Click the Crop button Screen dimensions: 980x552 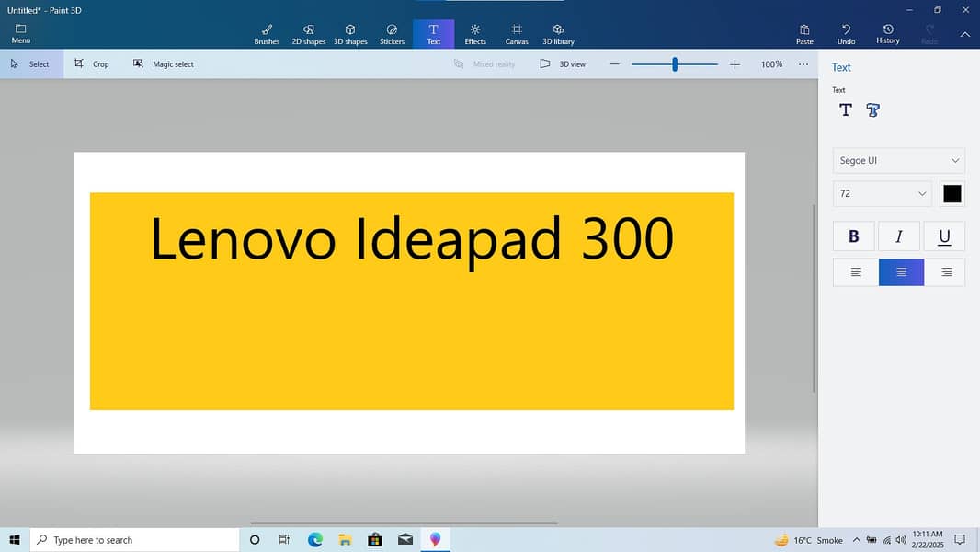(x=92, y=64)
